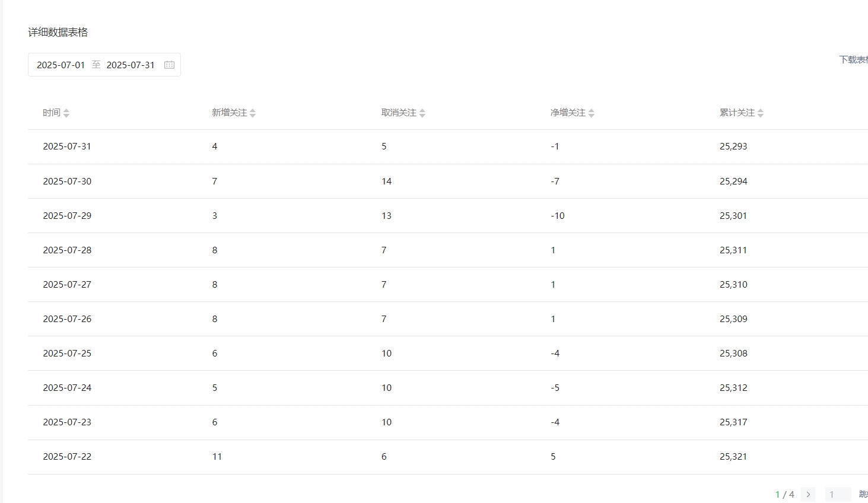Select the 2025-07-29 row date cell
The image size is (868, 503).
point(67,215)
